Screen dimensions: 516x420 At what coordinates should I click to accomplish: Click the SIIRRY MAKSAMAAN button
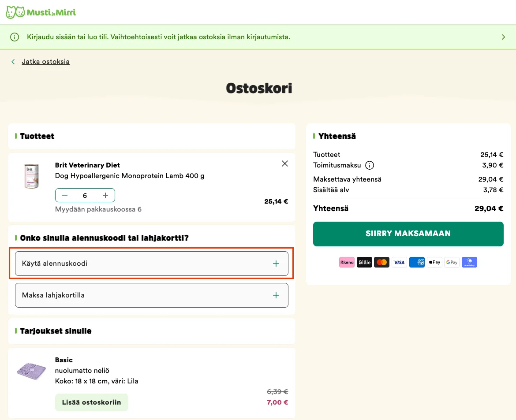[408, 234]
